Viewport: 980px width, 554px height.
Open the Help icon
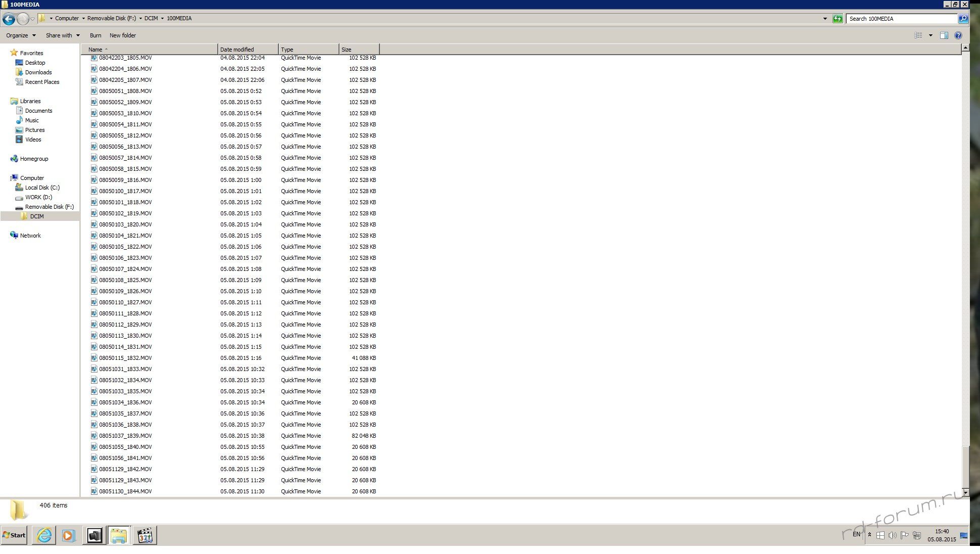point(958,35)
